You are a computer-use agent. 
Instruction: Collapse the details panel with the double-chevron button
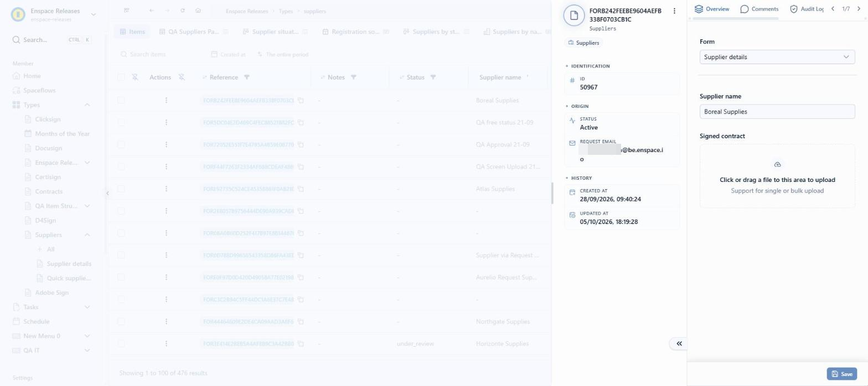(x=679, y=343)
